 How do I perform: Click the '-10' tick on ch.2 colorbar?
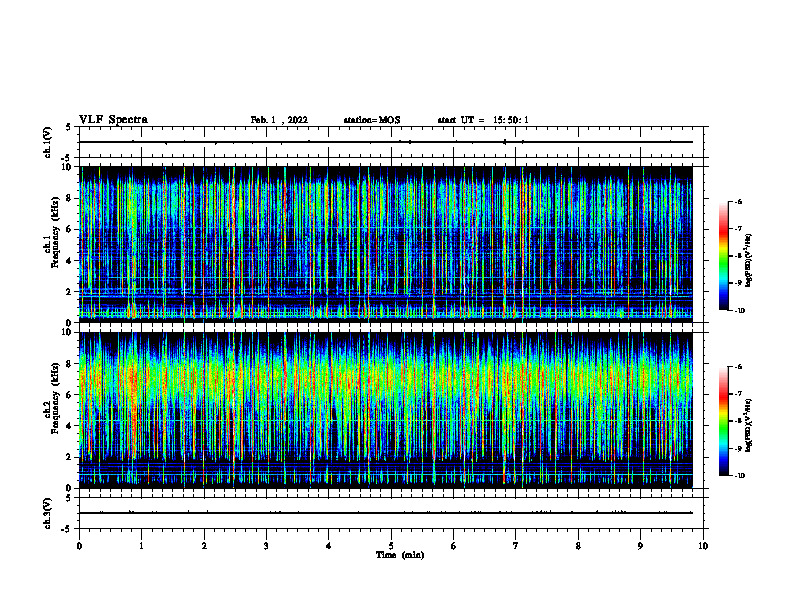(x=740, y=475)
